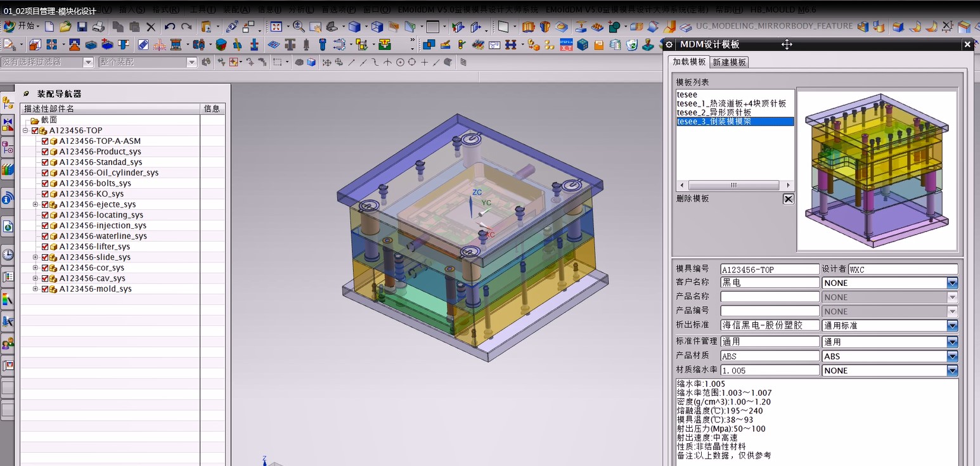Click the 删除模板 X button
The image size is (980, 466).
coord(788,199)
